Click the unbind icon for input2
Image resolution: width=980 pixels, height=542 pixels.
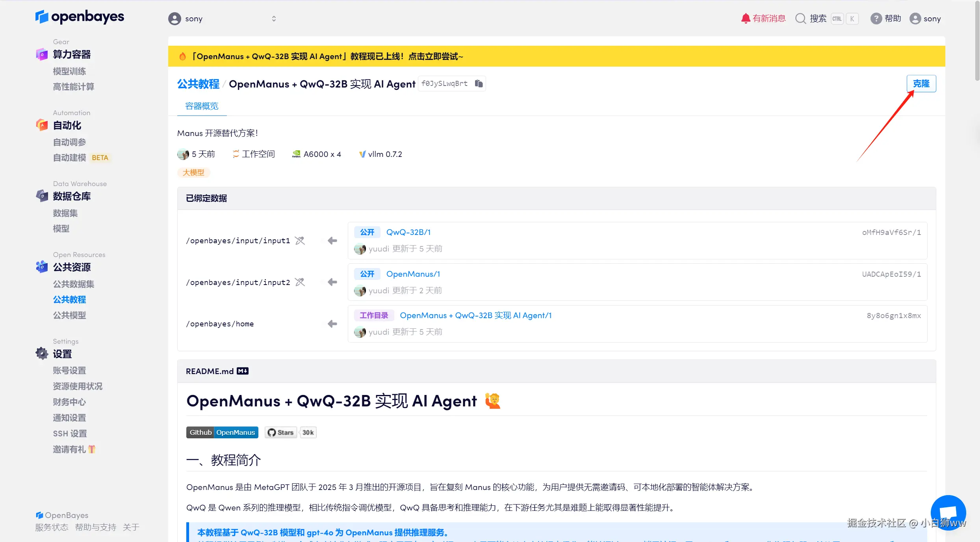[300, 282]
